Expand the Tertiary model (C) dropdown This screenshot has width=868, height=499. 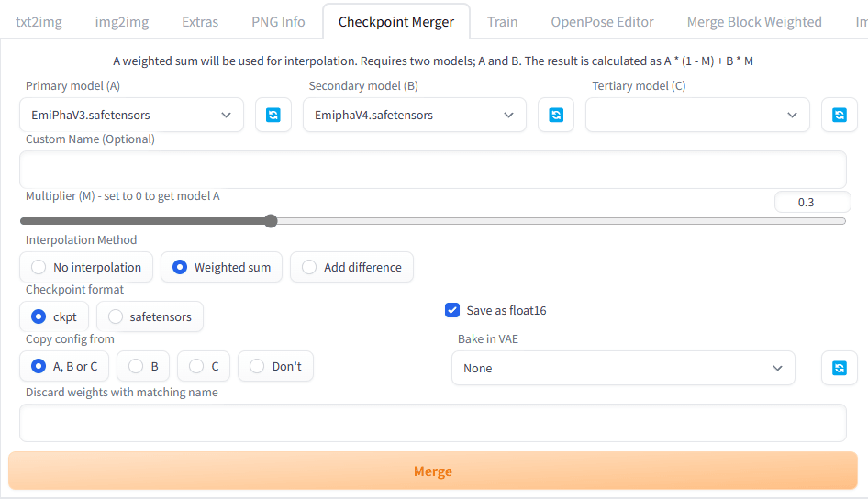[x=697, y=115]
